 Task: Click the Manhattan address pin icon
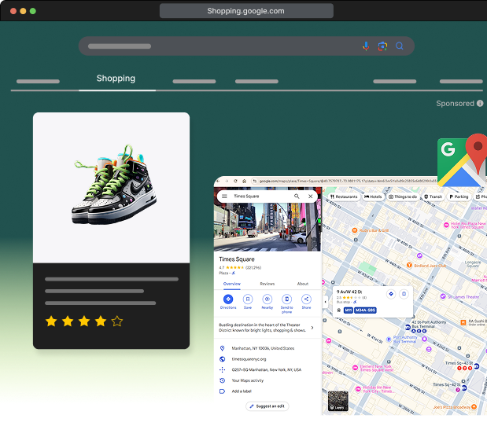pos(222,348)
